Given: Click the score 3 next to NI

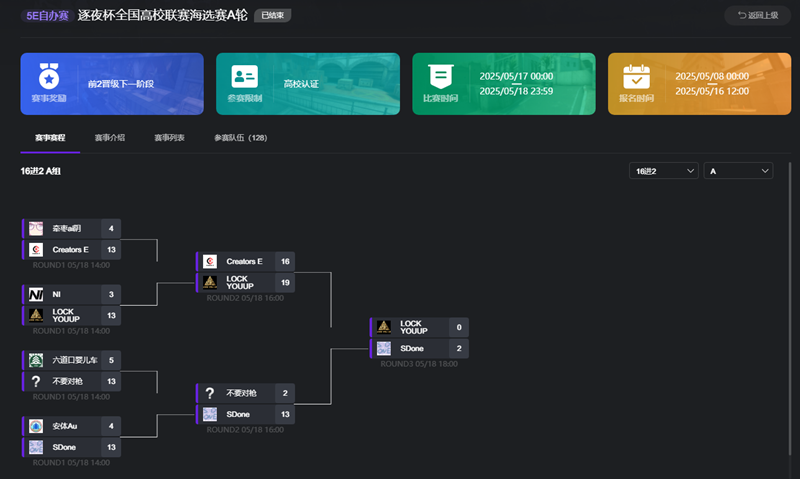Looking at the screenshot, I should click(x=111, y=294).
